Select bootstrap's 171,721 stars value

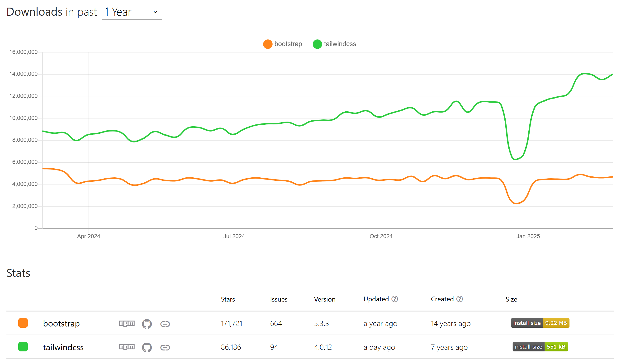click(x=231, y=323)
